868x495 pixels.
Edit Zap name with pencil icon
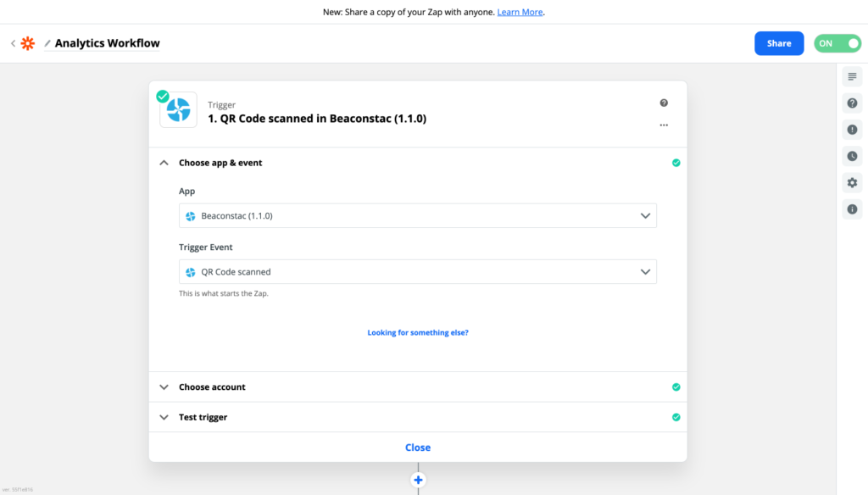click(47, 43)
